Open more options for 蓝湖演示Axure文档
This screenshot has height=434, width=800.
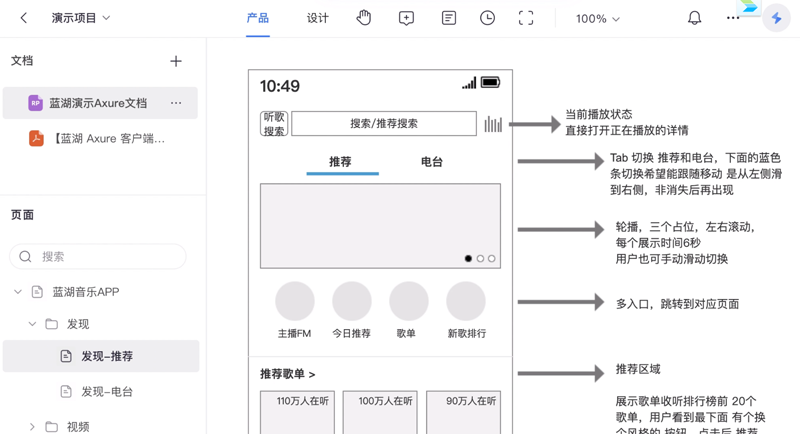[x=176, y=103]
